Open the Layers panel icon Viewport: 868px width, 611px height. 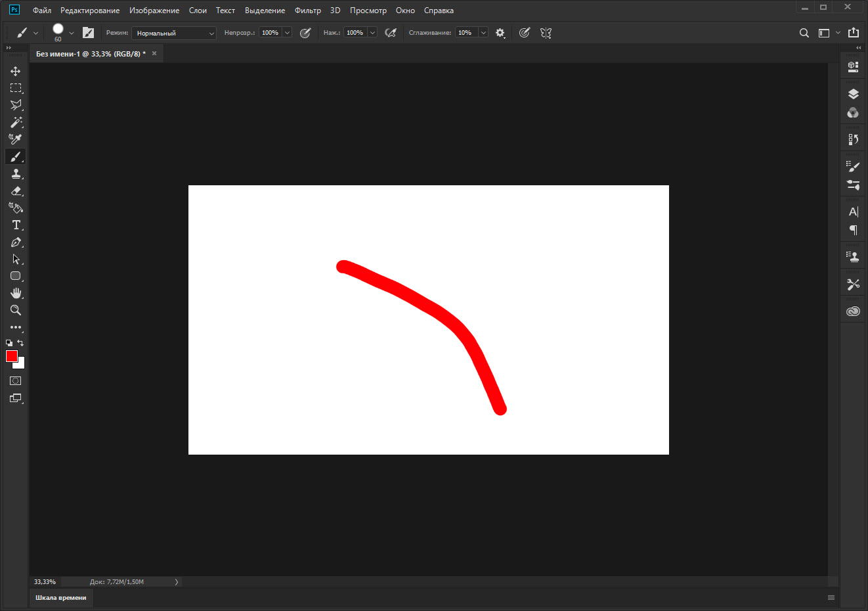(x=854, y=94)
